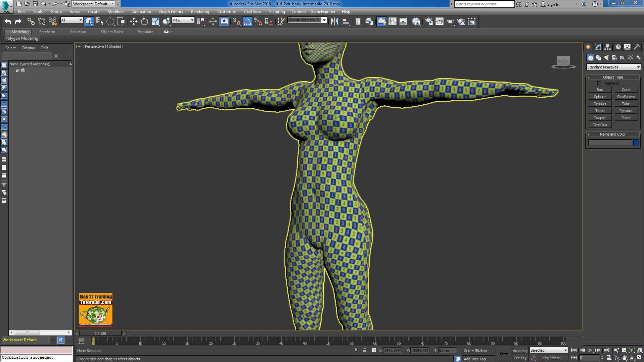Screen dimensions: 644x362
Task: Open the Select by Name tool
Action: point(99,21)
